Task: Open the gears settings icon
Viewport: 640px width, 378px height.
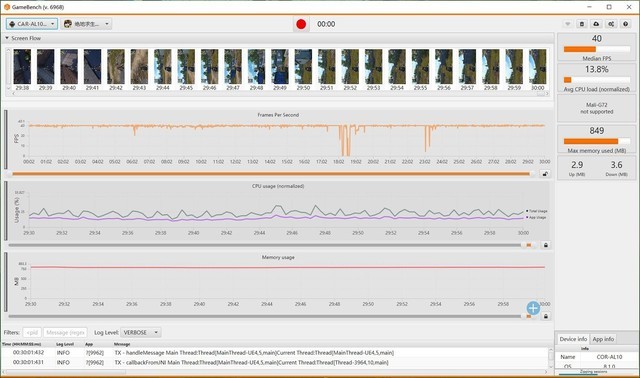Action: tap(611, 24)
